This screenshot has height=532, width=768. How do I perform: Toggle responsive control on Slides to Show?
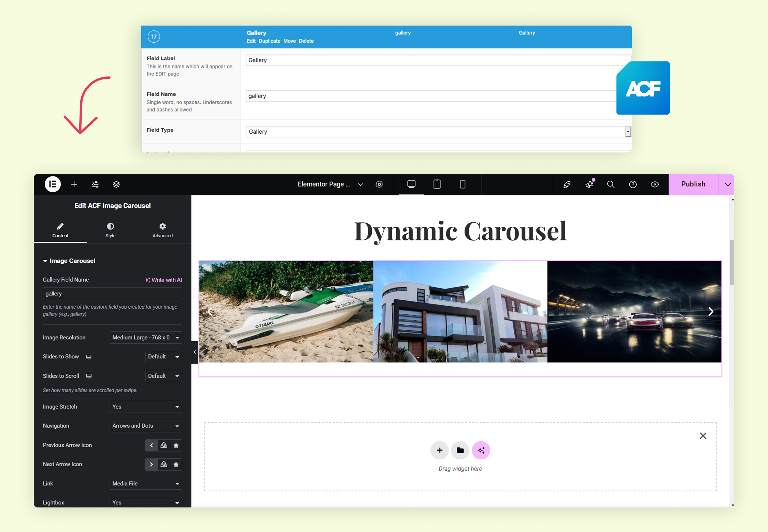[x=89, y=357]
